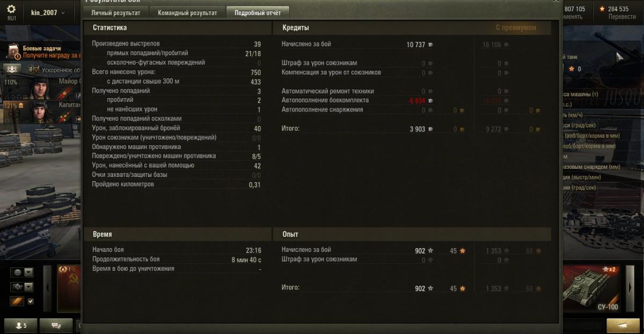Click the crew group button under missions
The width and height of the screenshot is (644, 334).
12,69
